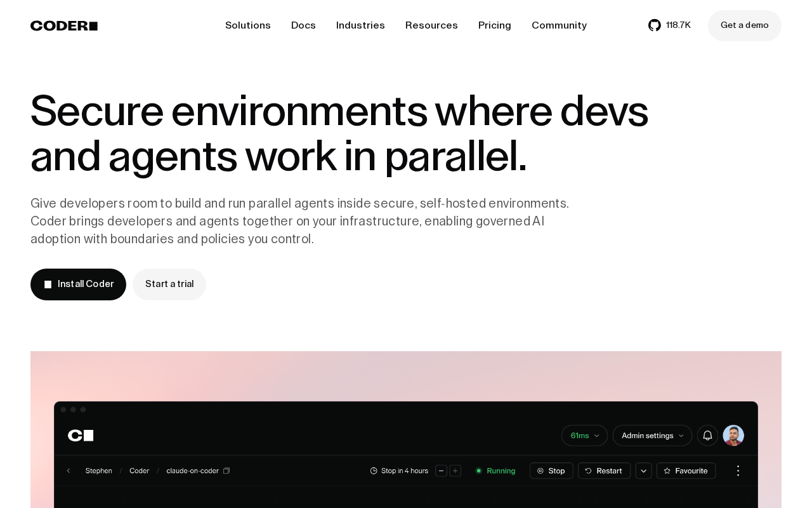This screenshot has width=812, height=508.
Task: Click the Stop in 4 hours label
Action: coord(405,471)
